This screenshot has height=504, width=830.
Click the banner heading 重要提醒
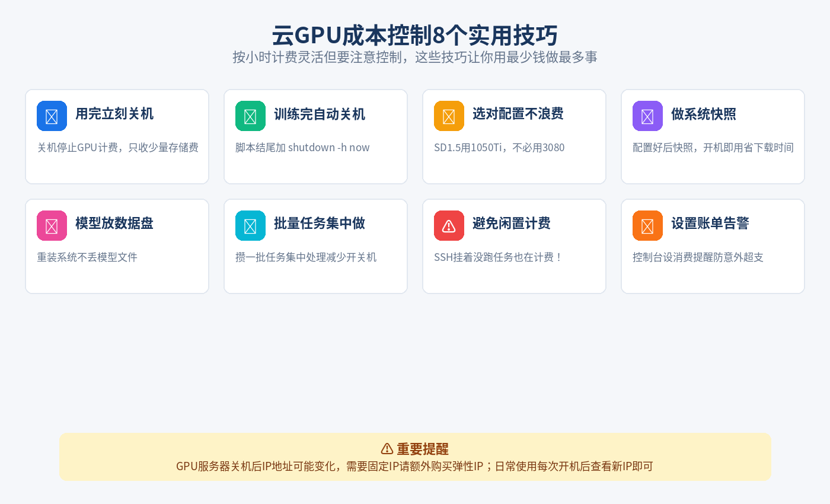[x=423, y=449]
